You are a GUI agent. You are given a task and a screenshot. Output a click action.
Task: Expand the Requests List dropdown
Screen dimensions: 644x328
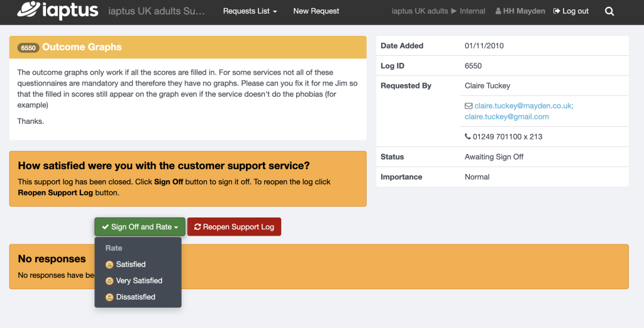coord(250,11)
